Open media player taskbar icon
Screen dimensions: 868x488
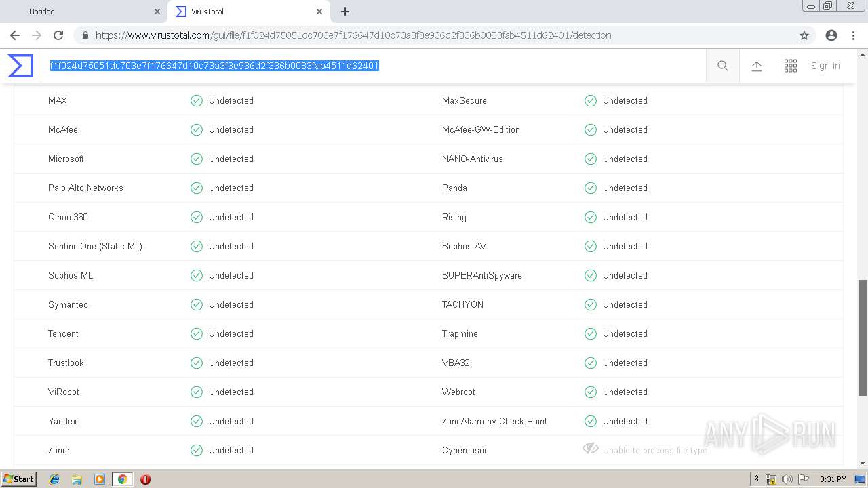coord(100,479)
